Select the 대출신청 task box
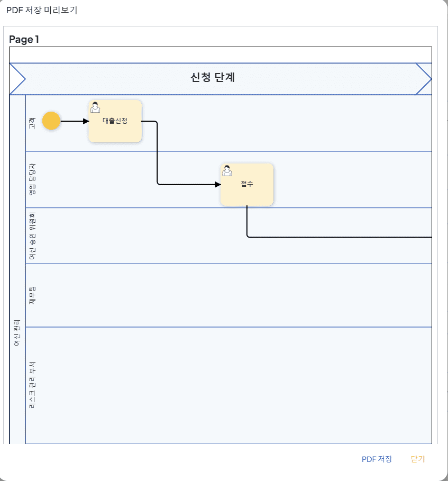 tap(115, 121)
